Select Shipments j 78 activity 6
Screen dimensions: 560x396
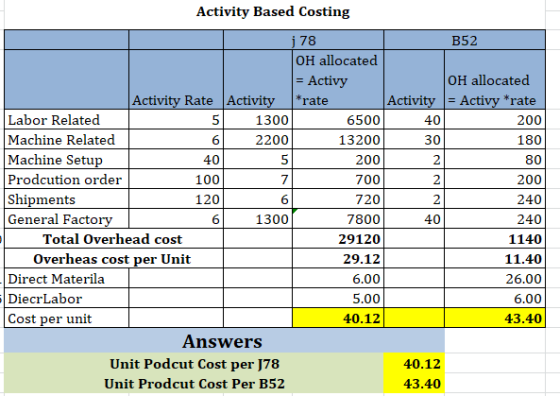(258, 199)
